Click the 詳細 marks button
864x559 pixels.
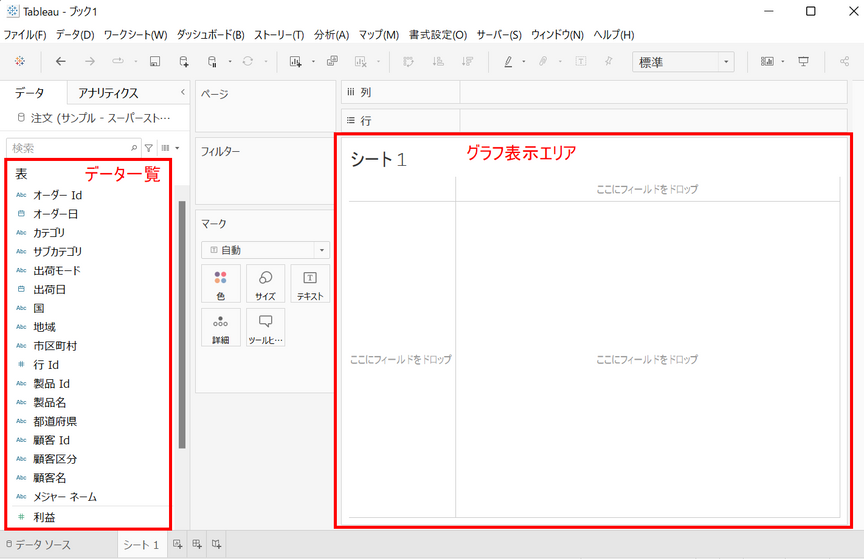[221, 328]
